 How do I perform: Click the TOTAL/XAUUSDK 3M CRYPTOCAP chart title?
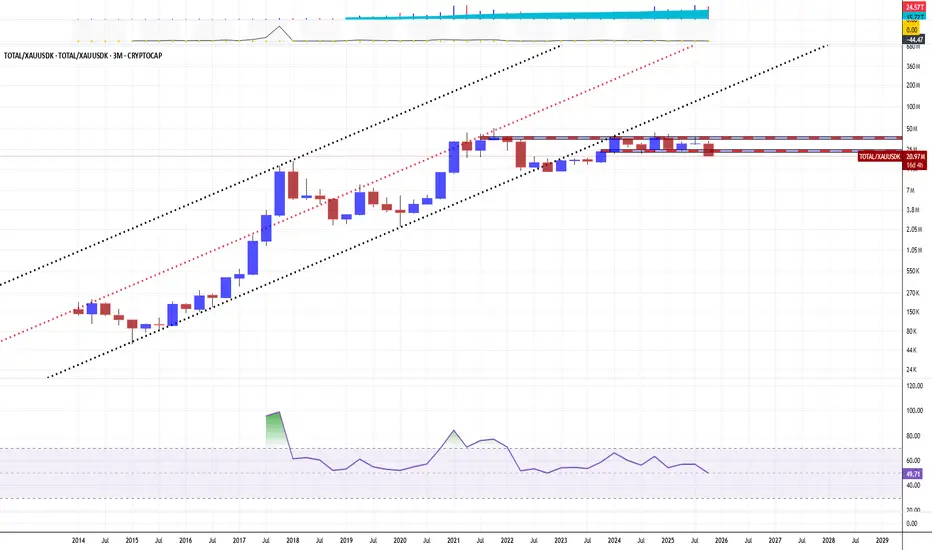point(83,55)
